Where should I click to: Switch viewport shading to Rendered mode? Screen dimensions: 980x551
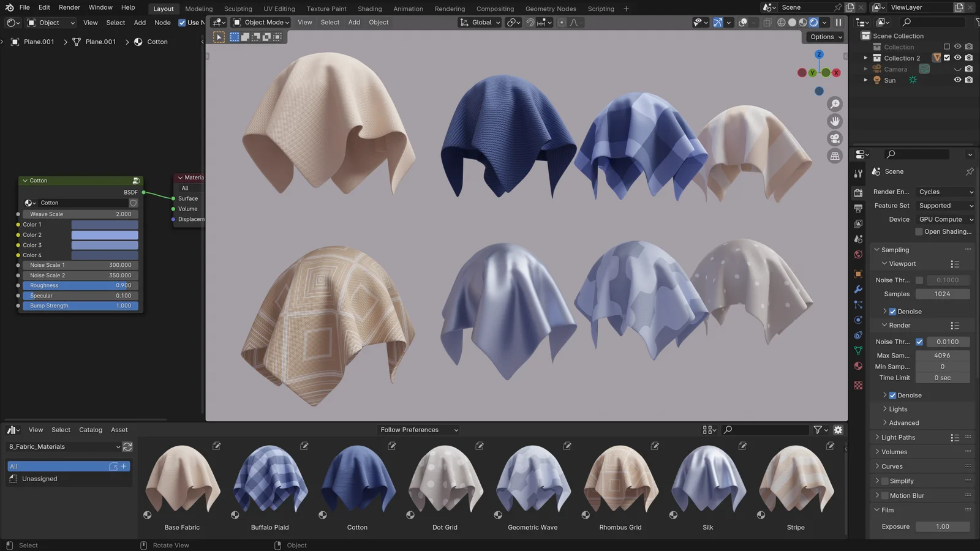[813, 22]
